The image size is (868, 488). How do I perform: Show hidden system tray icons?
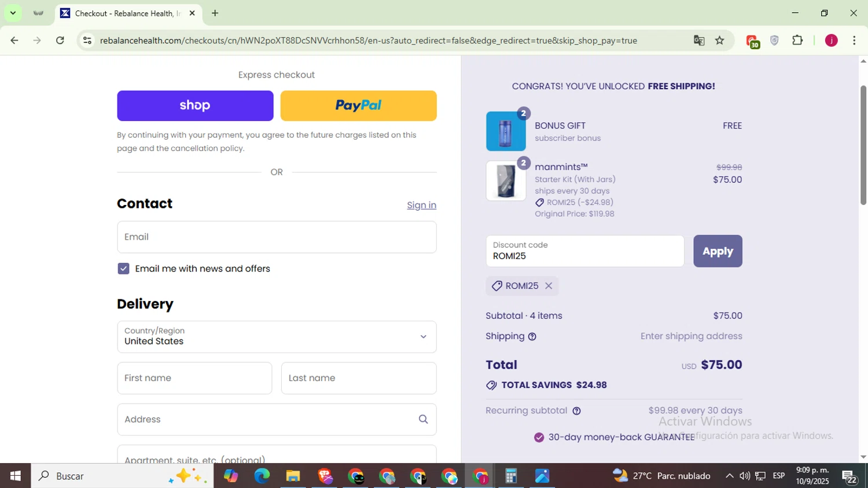click(729, 476)
